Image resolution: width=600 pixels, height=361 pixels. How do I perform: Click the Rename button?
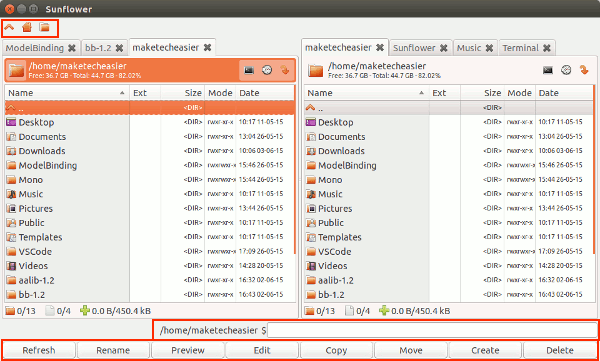click(x=113, y=350)
